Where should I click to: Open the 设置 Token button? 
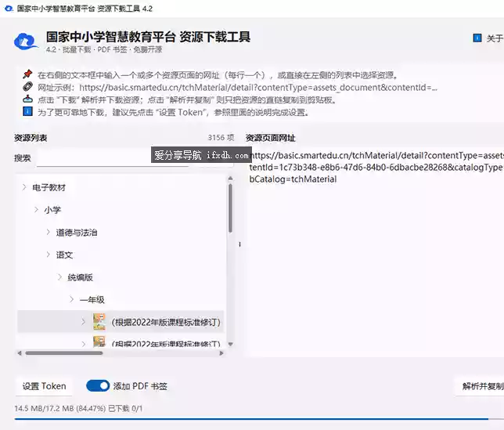point(44,386)
